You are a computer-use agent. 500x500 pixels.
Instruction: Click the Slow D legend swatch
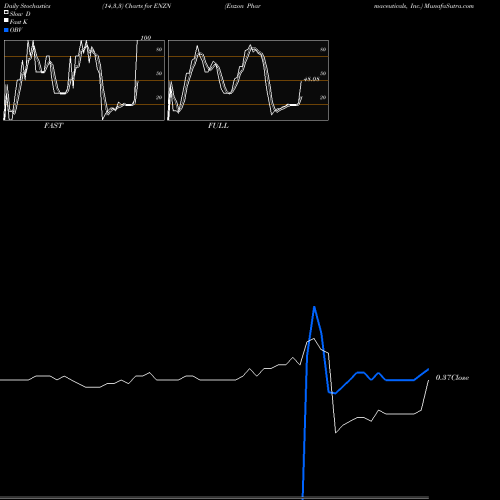6,12
